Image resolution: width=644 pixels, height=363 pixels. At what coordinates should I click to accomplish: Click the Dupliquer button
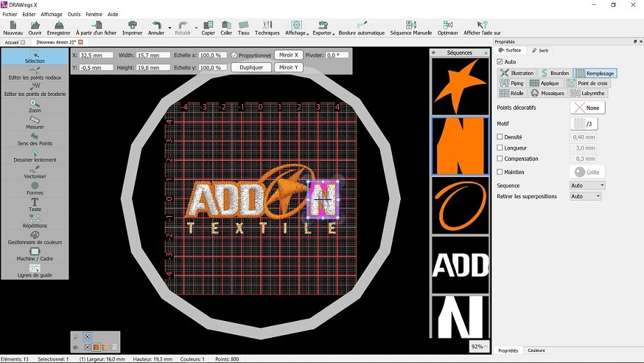[251, 67]
